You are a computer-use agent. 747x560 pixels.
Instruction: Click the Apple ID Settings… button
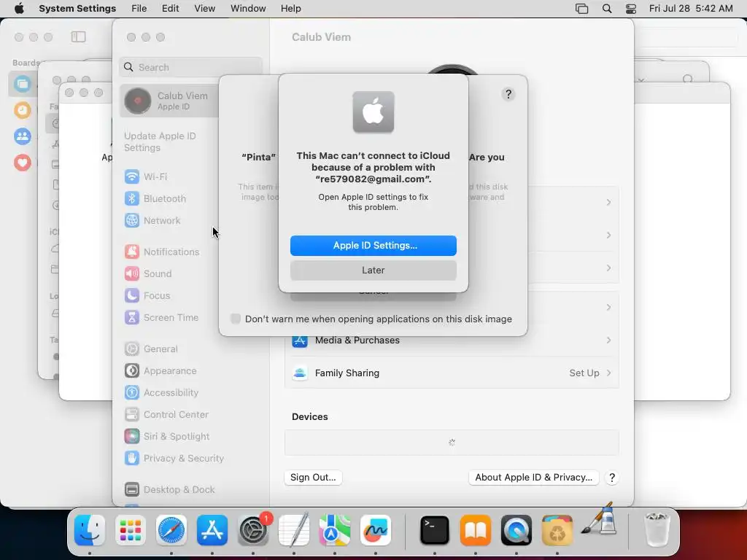(x=373, y=246)
